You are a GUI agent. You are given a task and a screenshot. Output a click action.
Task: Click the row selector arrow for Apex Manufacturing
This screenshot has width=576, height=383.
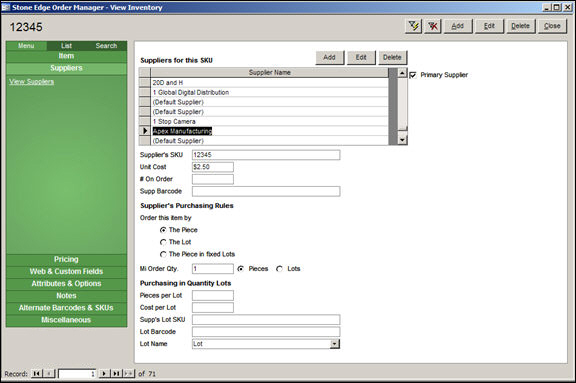(145, 131)
